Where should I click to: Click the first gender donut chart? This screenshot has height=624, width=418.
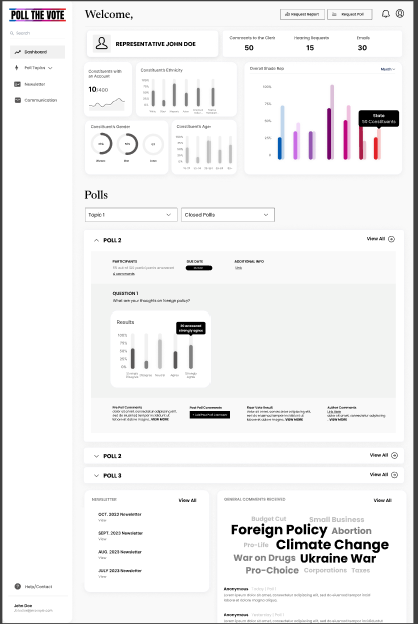(101, 144)
